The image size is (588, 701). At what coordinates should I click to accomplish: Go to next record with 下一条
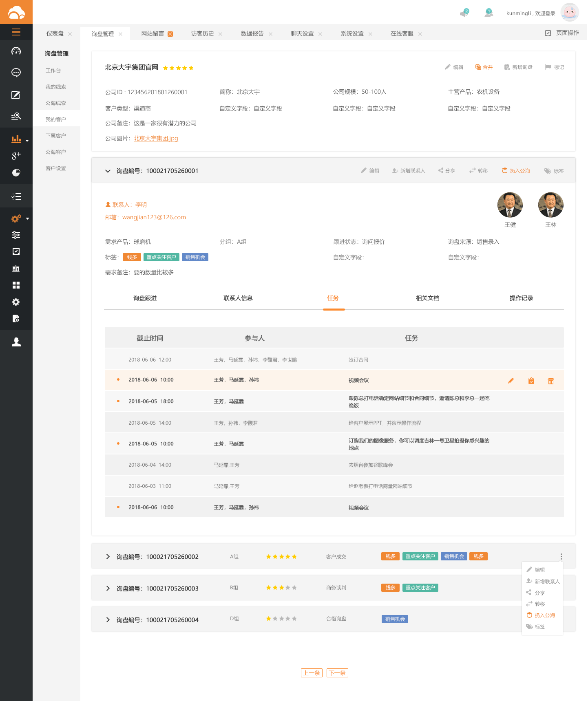click(x=337, y=673)
